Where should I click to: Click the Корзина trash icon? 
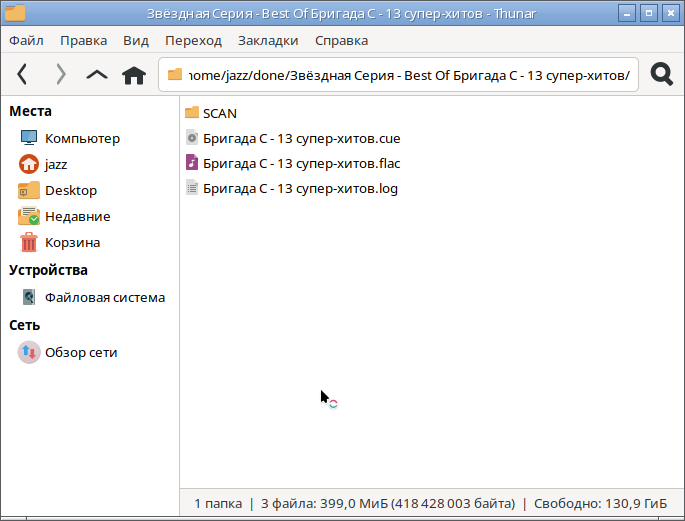29,242
